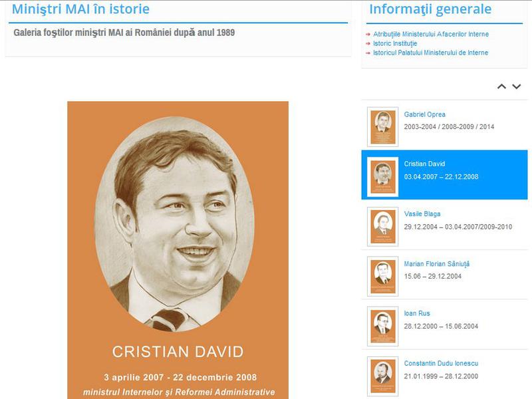Open Ioan Rus portrait thumbnail
The width and height of the screenshot is (532, 399).
point(383,327)
